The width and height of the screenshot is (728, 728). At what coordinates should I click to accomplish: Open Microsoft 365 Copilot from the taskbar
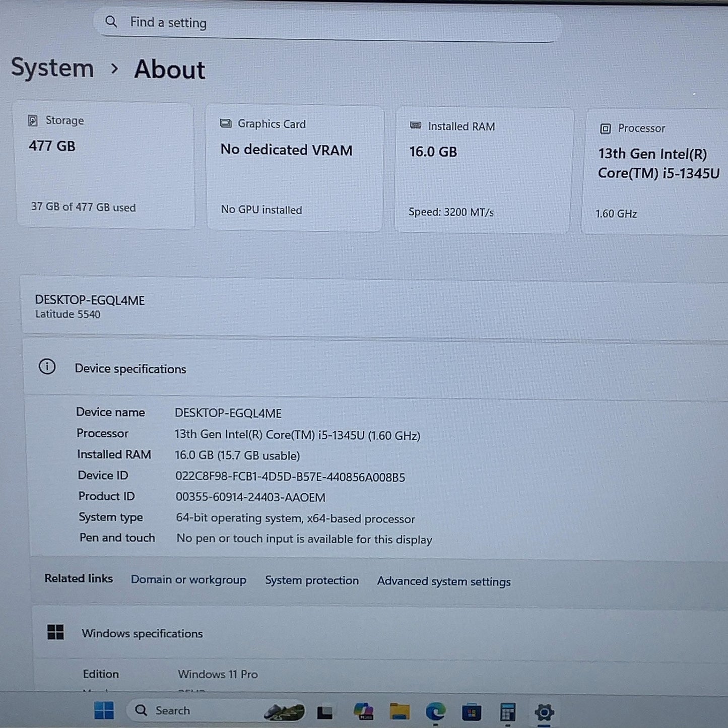click(363, 711)
